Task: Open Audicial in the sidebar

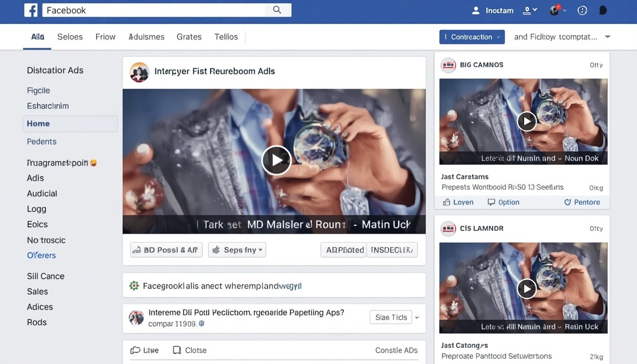Action: click(x=42, y=193)
